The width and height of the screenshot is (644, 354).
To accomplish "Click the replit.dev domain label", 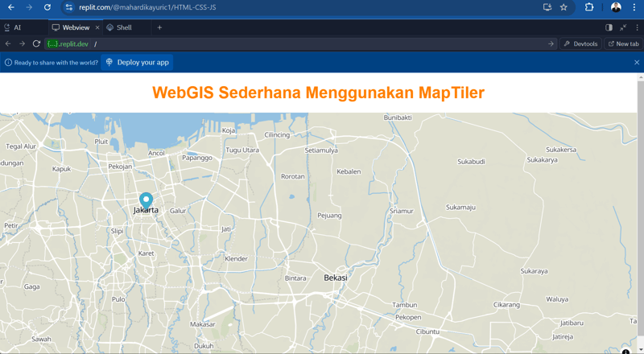I will [68, 44].
